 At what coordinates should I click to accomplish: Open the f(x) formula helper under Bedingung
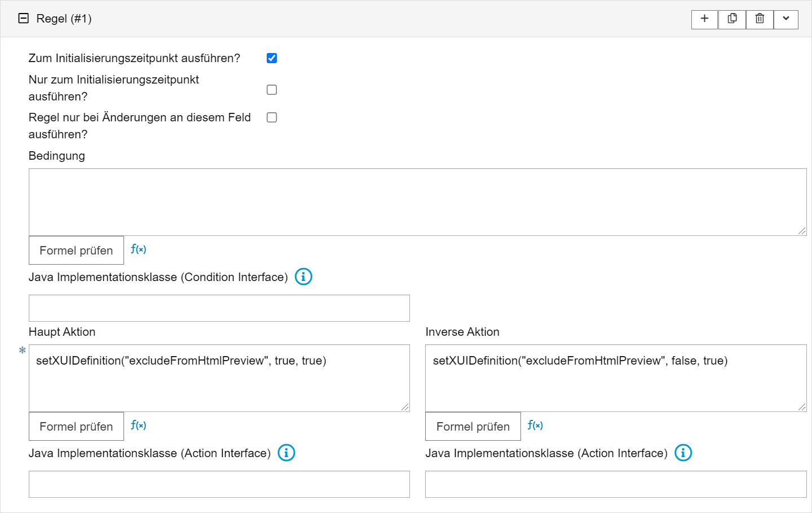pos(138,249)
